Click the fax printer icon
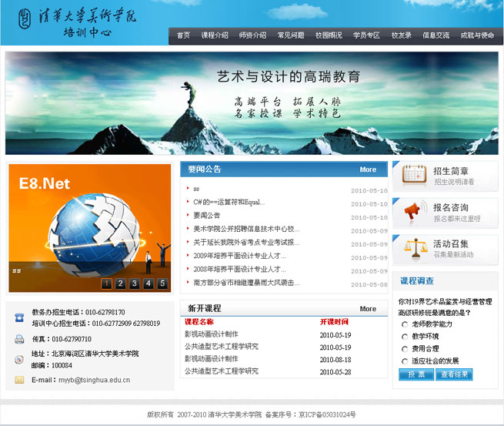The height and width of the screenshot is (426, 504). click(x=19, y=339)
